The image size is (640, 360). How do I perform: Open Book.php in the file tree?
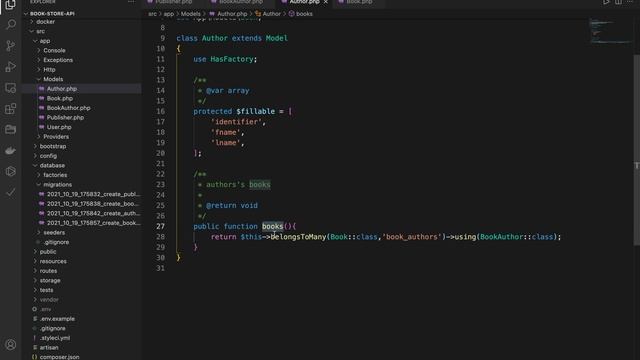pyautogui.click(x=60, y=98)
